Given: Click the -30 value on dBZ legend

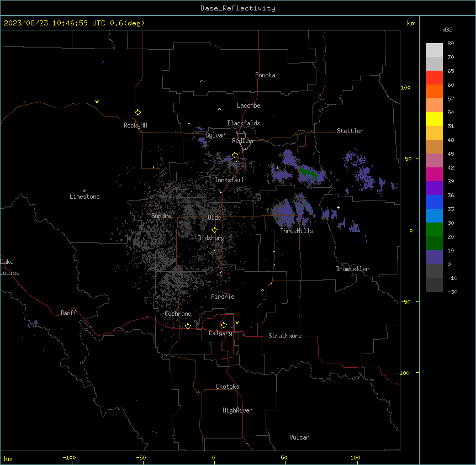Looking at the screenshot, I should 452,292.
